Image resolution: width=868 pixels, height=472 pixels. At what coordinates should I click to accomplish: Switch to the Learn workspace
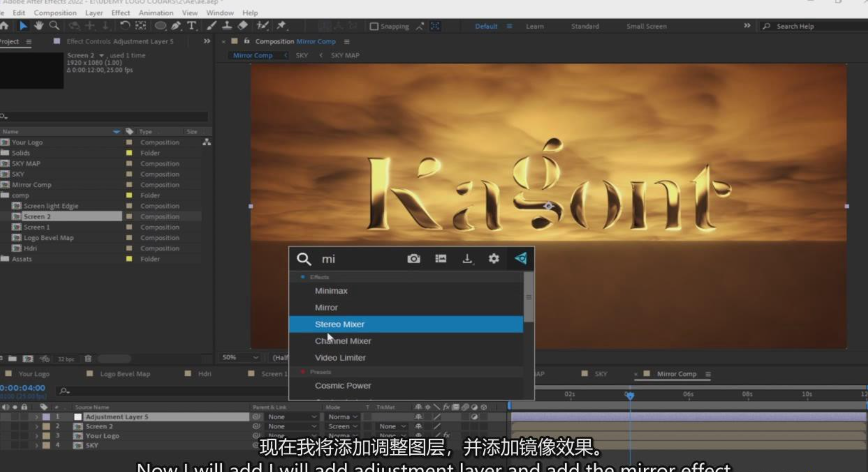(x=535, y=27)
